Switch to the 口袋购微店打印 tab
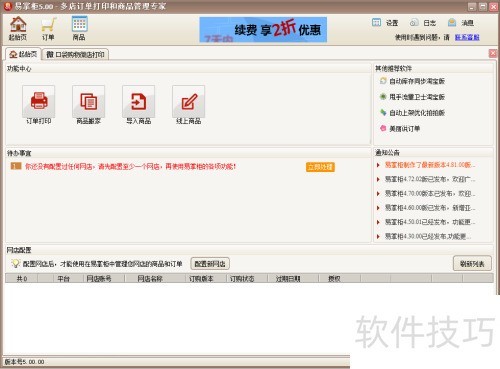500x369 pixels. [75, 54]
